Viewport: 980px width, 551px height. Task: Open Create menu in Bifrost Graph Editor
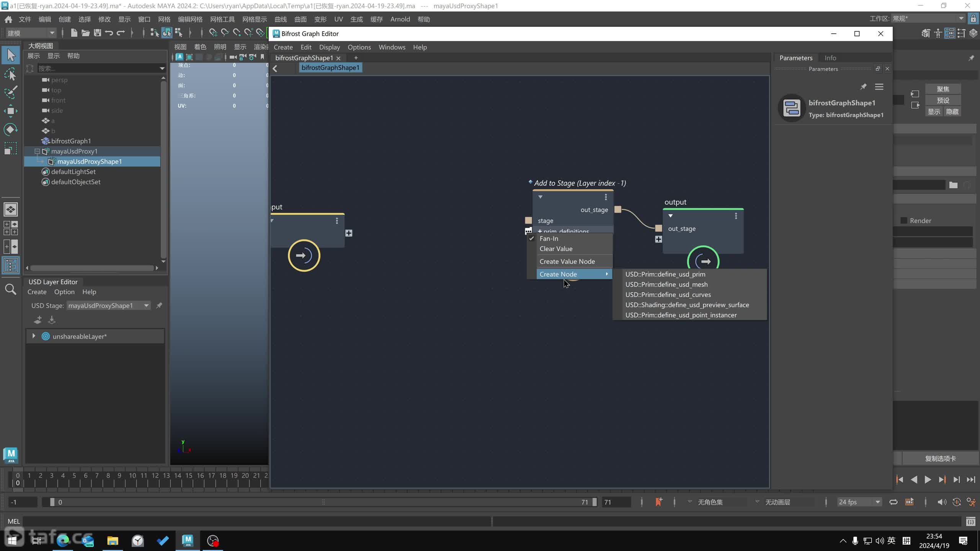[x=283, y=47]
